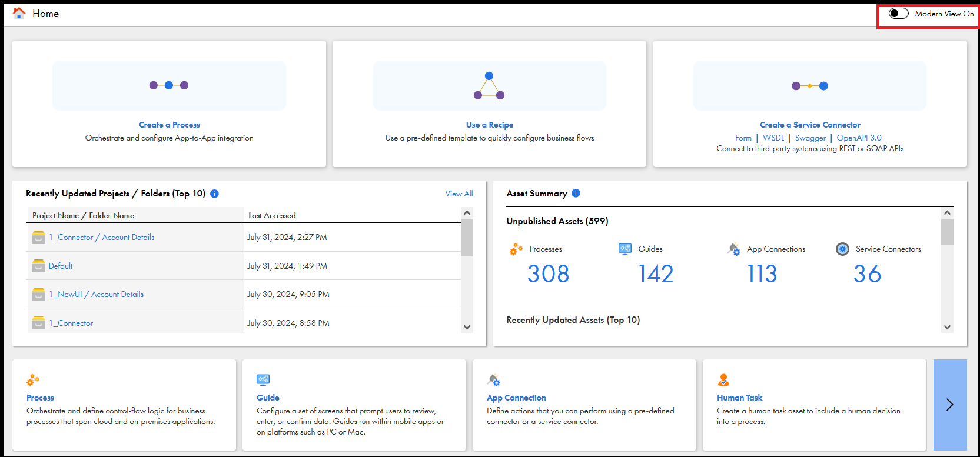Open 1_Connector / Account Details project

[x=102, y=237]
